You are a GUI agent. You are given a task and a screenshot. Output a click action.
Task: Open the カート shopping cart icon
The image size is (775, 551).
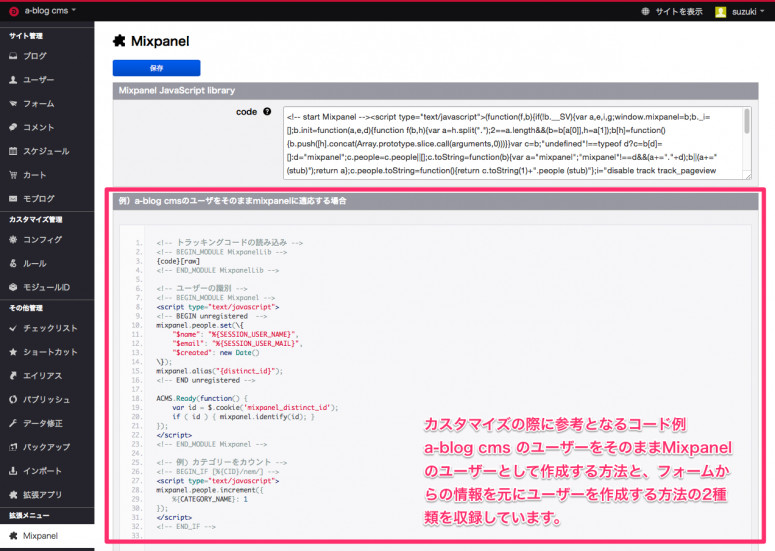12,175
